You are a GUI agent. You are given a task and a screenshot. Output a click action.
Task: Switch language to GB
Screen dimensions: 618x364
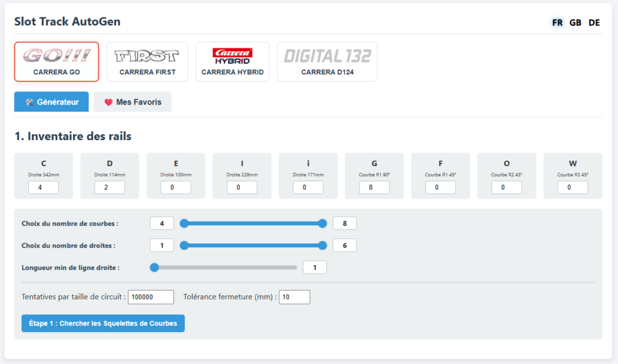coord(575,22)
